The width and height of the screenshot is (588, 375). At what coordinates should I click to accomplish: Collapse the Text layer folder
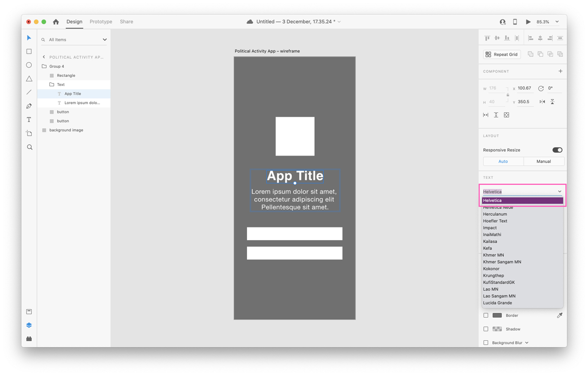coord(51,84)
